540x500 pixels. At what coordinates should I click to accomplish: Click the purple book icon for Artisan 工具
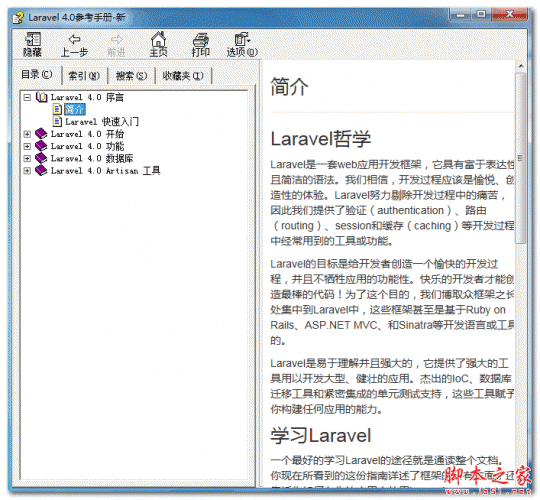tap(41, 170)
